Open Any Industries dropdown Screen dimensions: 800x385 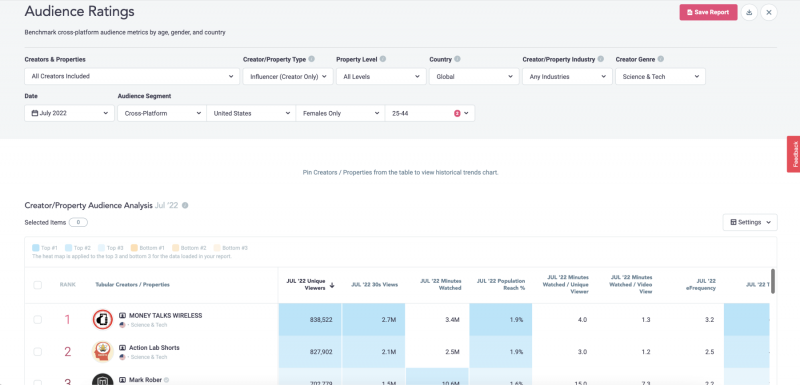(567, 76)
